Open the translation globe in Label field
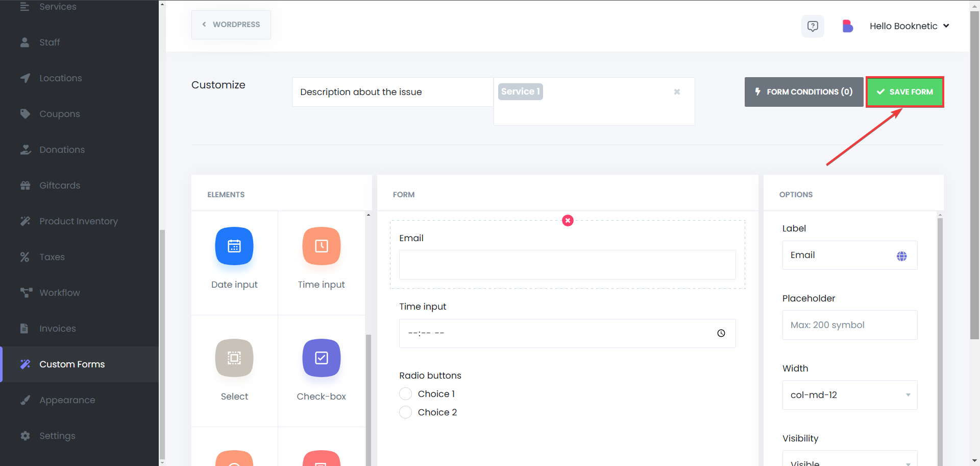 [x=902, y=256]
